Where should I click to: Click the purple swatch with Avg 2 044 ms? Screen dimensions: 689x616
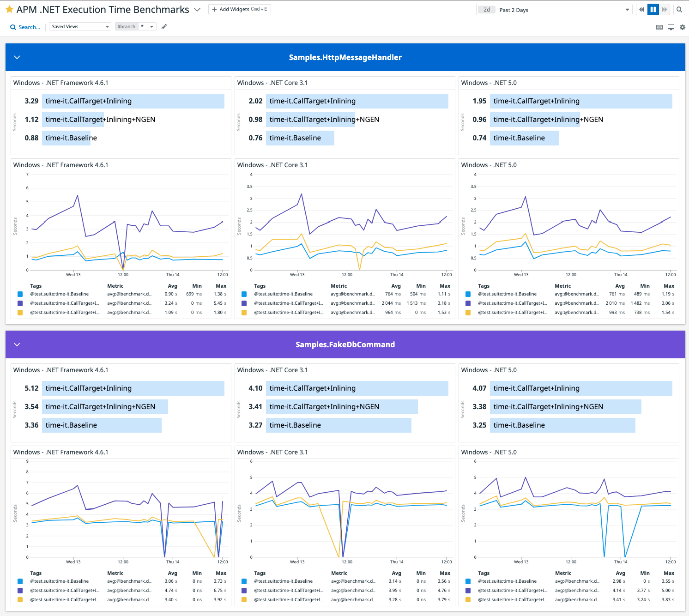pos(244,303)
